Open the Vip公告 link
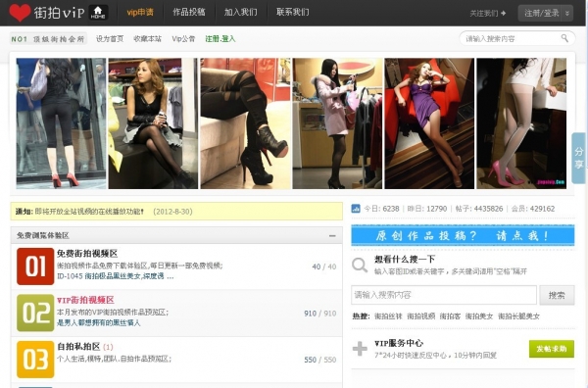The height and width of the screenshot is (388, 588). click(183, 38)
